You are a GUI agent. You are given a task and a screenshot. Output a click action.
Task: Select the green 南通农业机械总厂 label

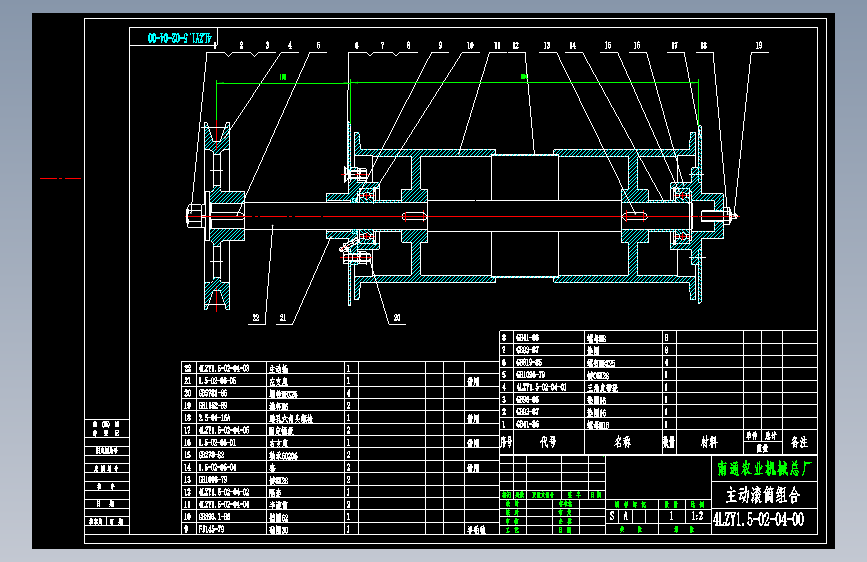tap(764, 469)
